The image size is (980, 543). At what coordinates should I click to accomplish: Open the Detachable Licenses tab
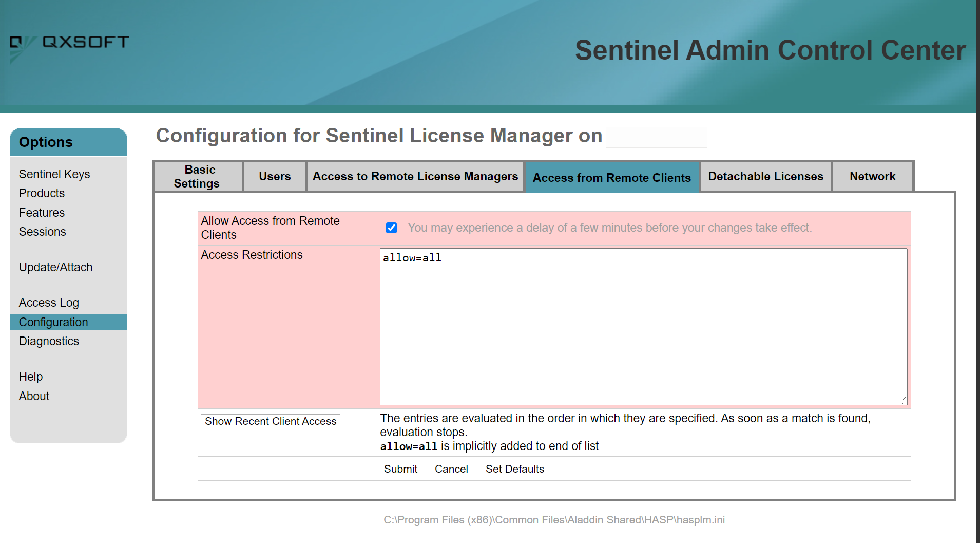click(766, 177)
